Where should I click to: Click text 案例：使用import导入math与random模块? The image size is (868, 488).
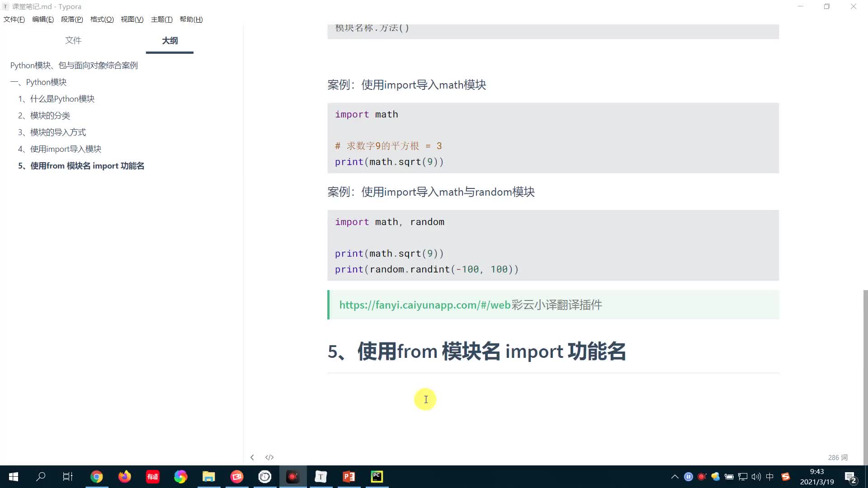coord(431,192)
